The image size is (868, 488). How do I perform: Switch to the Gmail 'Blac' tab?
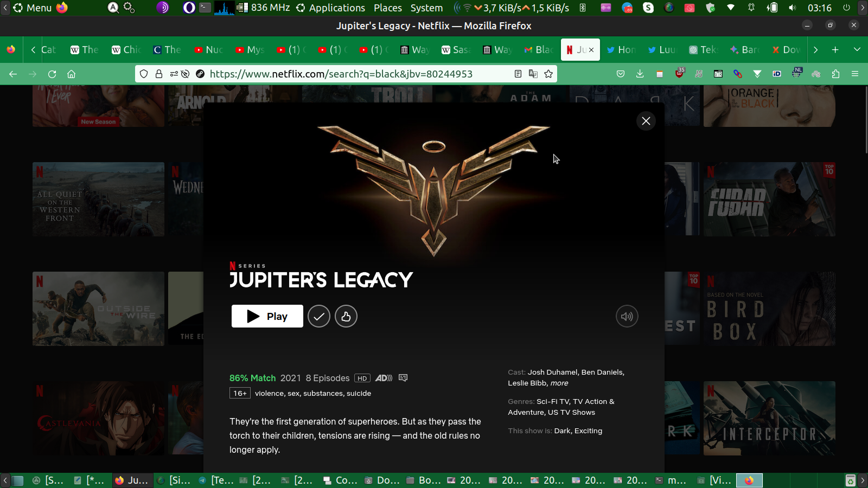point(539,49)
